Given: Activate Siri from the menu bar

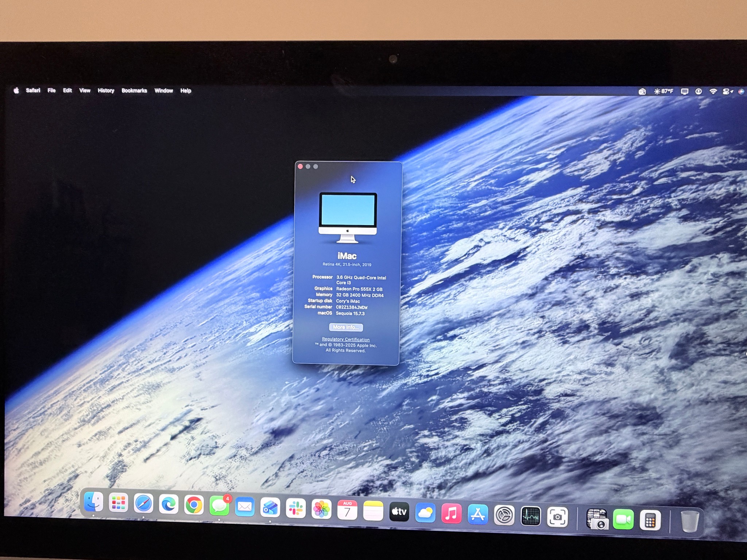Looking at the screenshot, I should point(741,92).
